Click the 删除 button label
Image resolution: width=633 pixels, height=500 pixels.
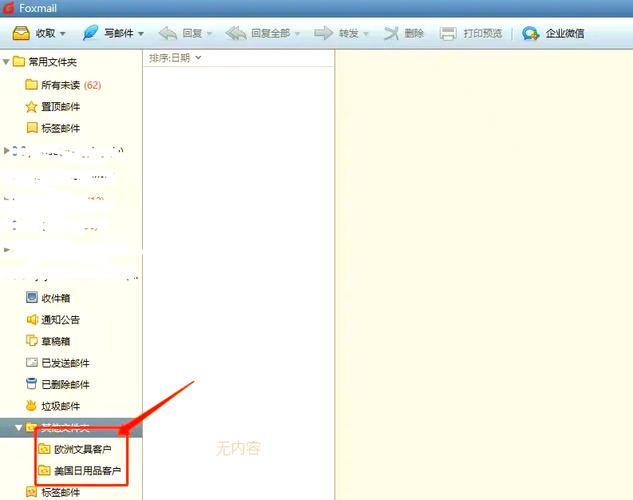(x=414, y=33)
